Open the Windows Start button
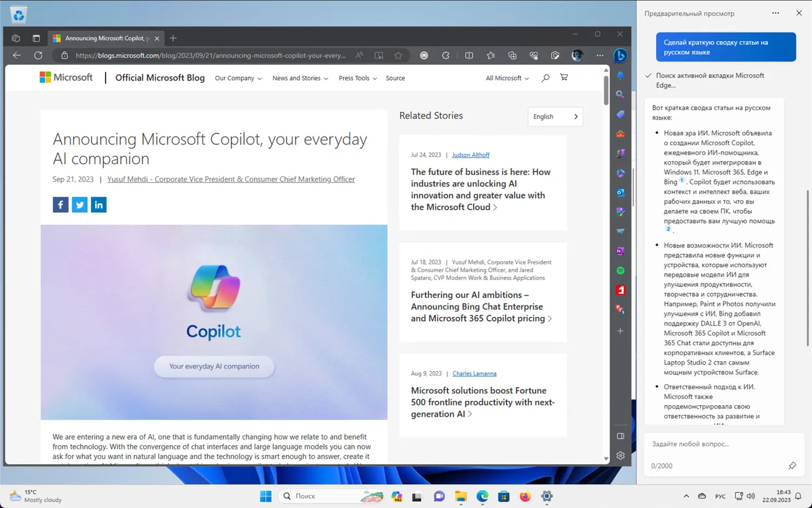Image resolution: width=812 pixels, height=508 pixels. (x=266, y=496)
